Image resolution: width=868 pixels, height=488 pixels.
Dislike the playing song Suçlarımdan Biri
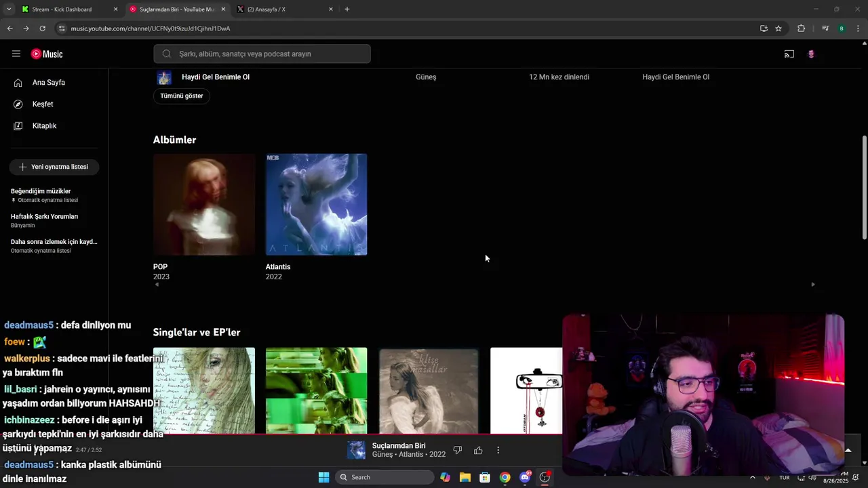click(x=457, y=450)
